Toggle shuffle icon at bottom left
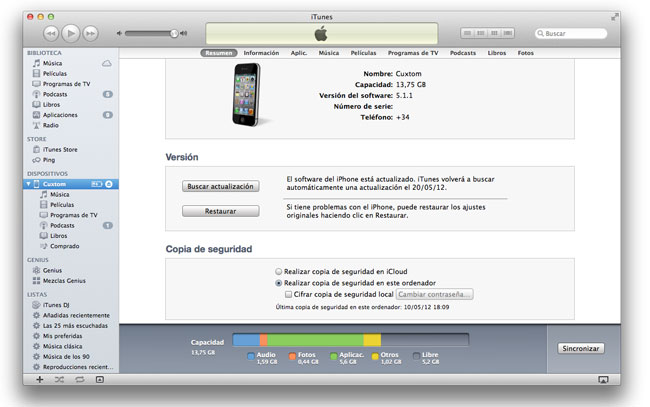The image size is (650, 407). (x=59, y=381)
